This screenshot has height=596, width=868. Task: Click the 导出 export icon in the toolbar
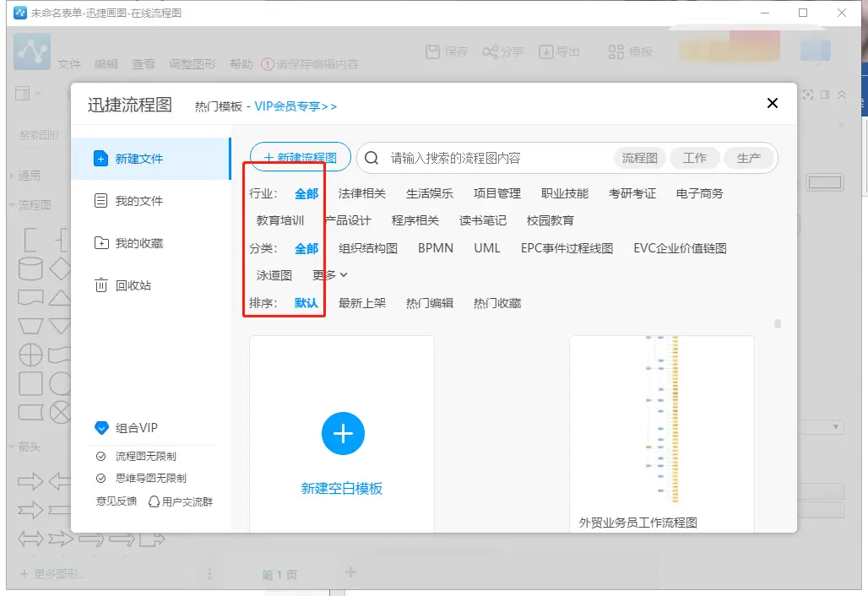point(545,51)
